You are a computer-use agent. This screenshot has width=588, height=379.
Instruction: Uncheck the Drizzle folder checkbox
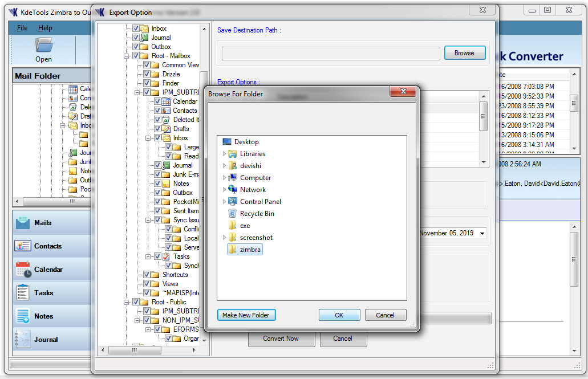point(147,74)
